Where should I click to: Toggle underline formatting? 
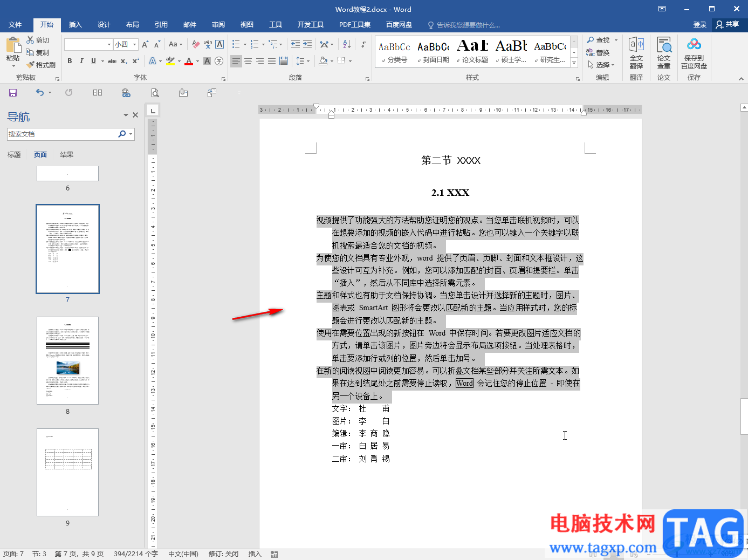(x=93, y=61)
